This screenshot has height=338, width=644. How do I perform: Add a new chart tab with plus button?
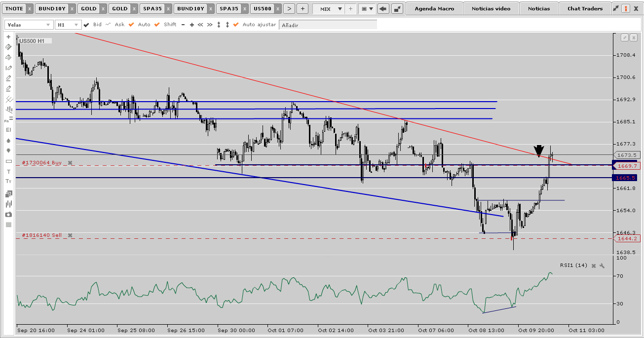tap(303, 8)
